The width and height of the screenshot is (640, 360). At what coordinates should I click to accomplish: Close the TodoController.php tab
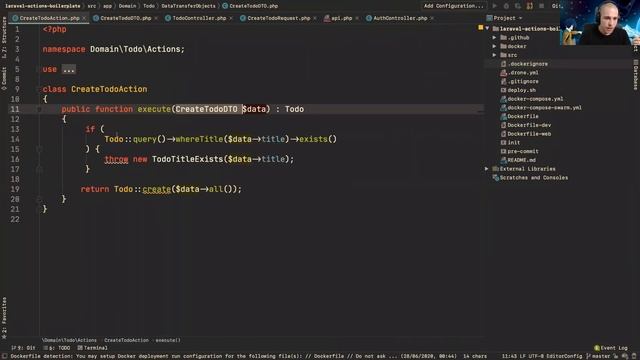coord(231,18)
